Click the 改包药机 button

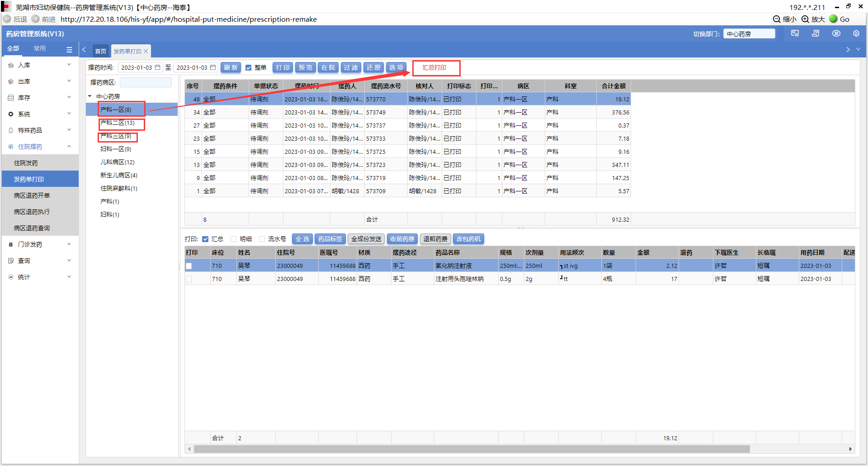[468, 239]
